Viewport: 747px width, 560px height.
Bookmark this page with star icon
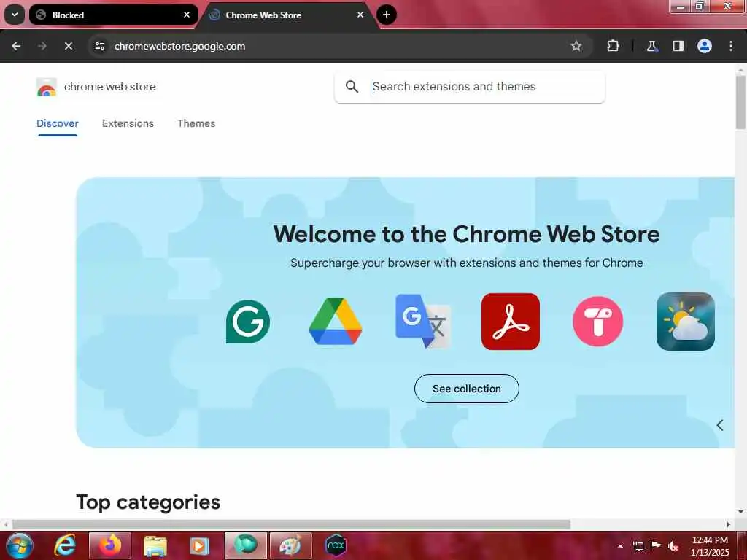point(576,46)
